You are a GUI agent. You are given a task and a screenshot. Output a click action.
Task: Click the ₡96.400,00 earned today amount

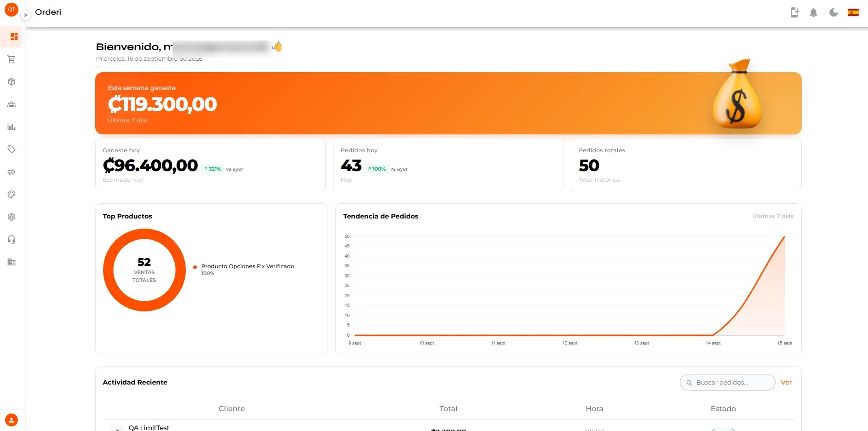(150, 165)
